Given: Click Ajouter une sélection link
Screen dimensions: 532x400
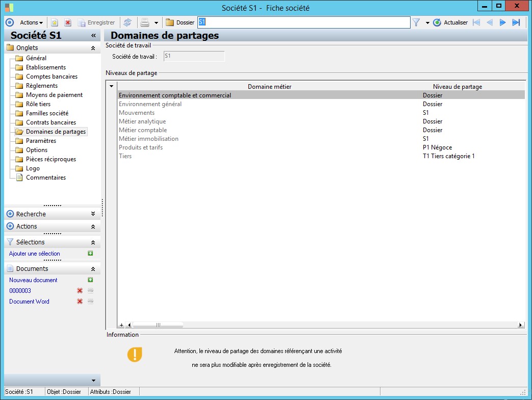Looking at the screenshot, I should 34,254.
